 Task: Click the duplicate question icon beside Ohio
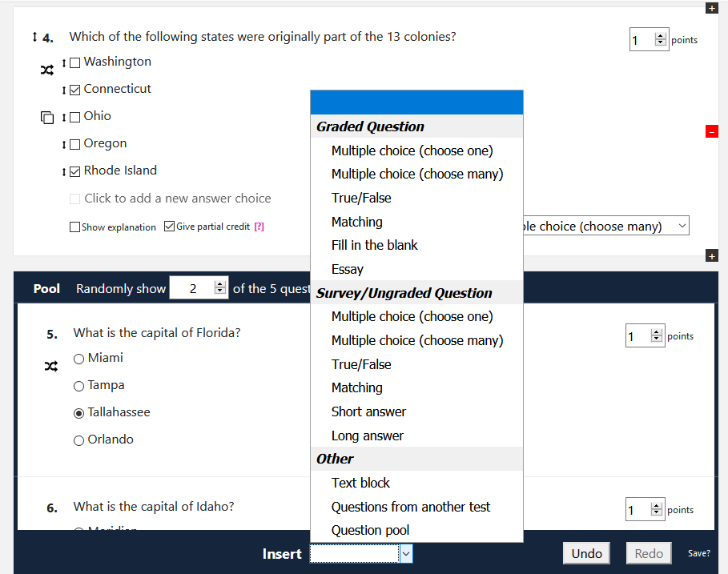47,117
